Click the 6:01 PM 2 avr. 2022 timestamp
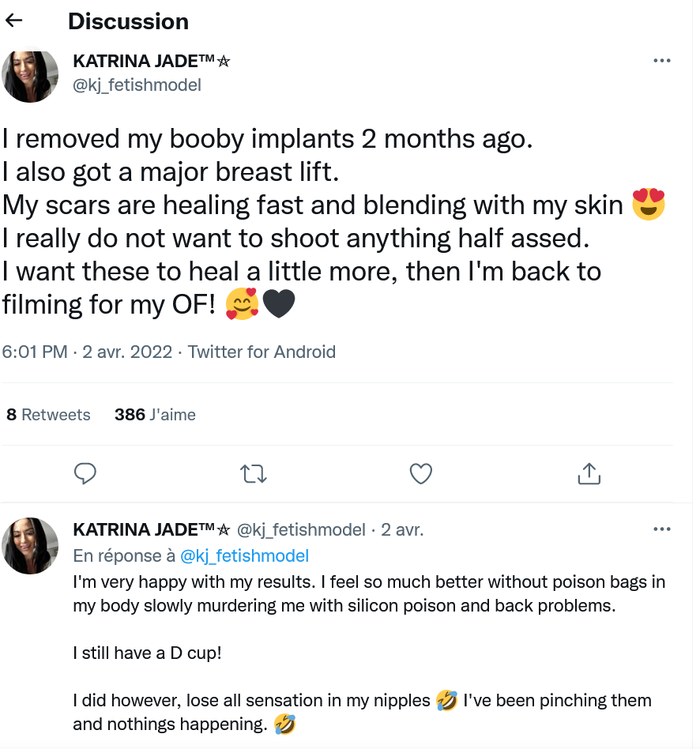The image size is (700, 749). click(87, 352)
